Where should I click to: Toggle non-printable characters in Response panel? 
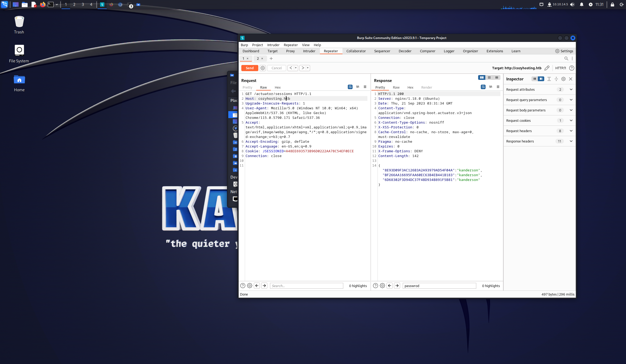(491, 87)
